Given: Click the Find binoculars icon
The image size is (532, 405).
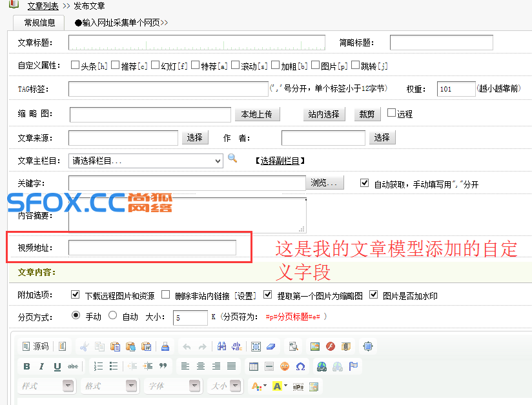Looking at the screenshot, I should click(x=221, y=346).
